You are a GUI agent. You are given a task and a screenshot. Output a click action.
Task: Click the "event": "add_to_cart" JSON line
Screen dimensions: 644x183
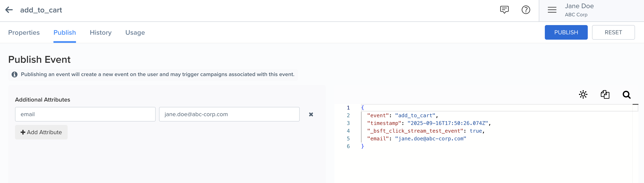[x=402, y=115]
